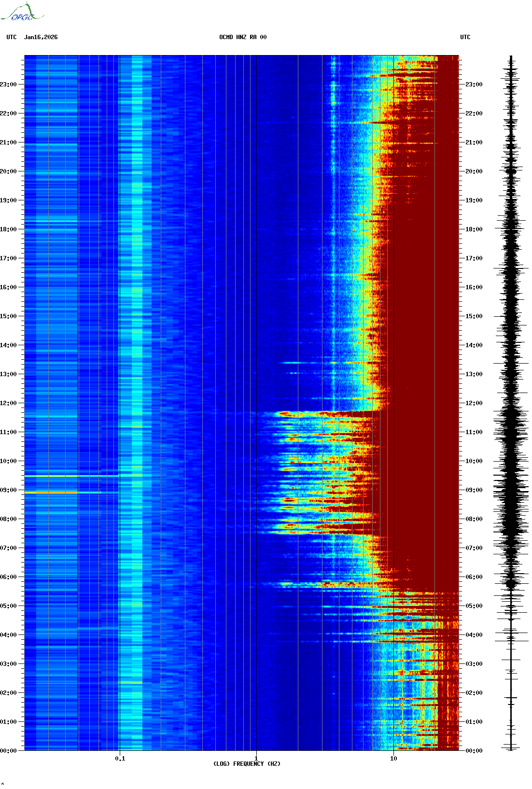532x789 pixels.
Task: Click '22:00' on the left time axis
Action: 8,113
